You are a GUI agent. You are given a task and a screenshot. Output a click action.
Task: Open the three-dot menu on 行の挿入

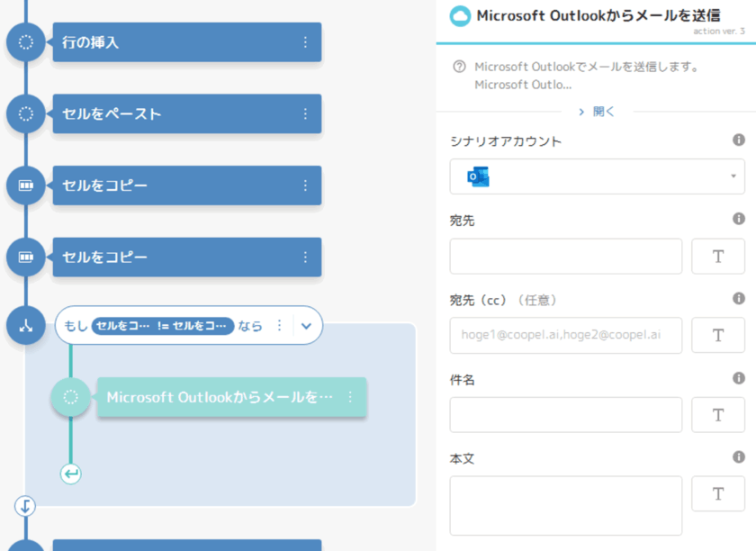pos(305,42)
